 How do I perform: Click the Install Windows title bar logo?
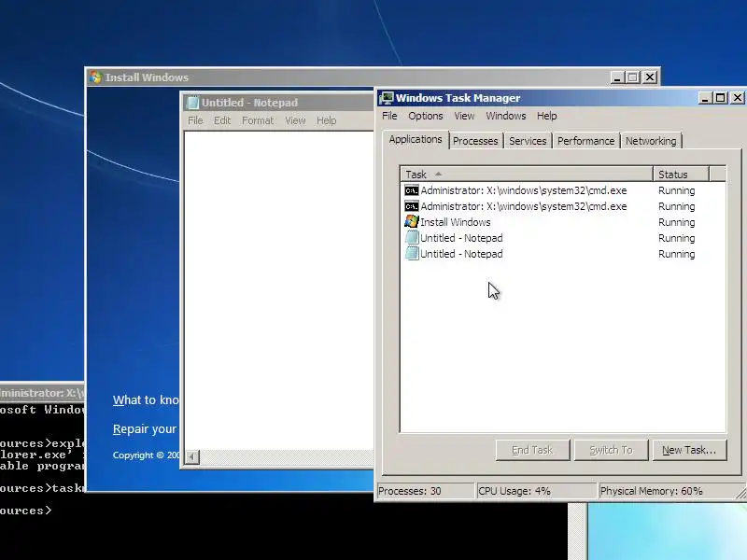96,77
